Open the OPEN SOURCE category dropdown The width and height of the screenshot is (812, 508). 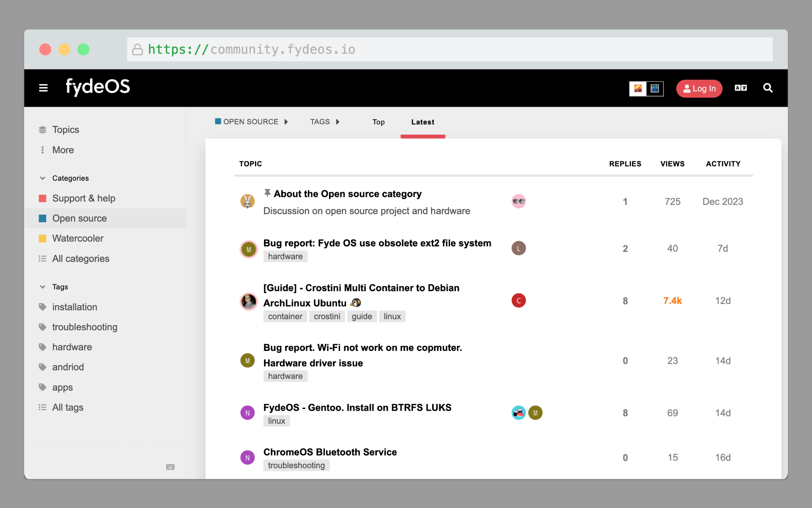pyautogui.click(x=251, y=122)
